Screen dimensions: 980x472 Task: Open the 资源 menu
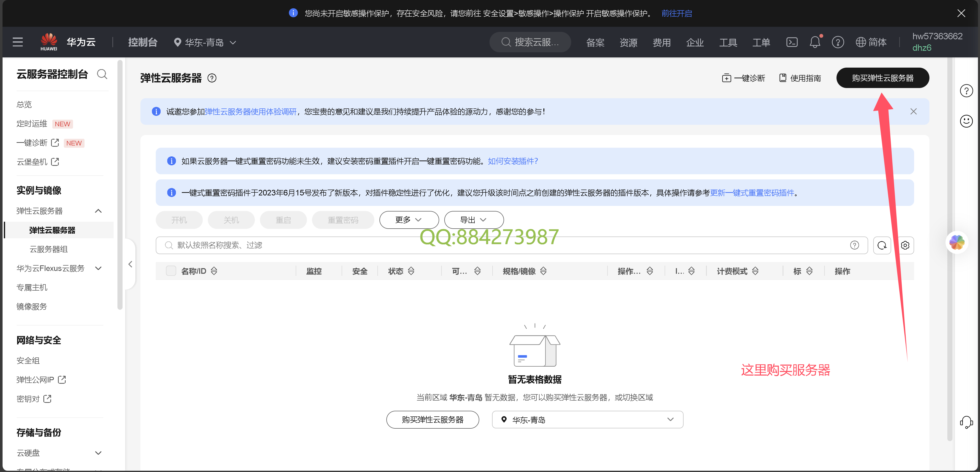pyautogui.click(x=628, y=43)
